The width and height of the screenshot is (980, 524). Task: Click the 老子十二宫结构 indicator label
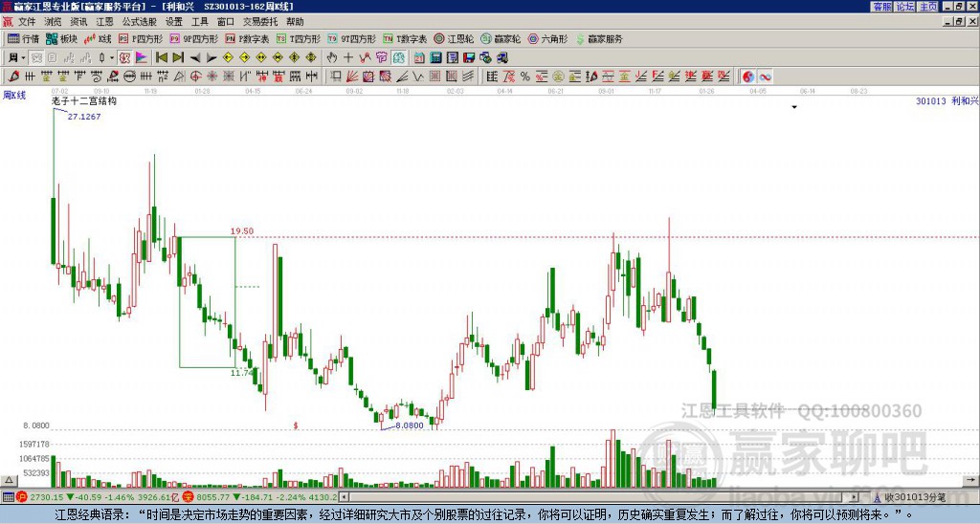pyautogui.click(x=84, y=100)
